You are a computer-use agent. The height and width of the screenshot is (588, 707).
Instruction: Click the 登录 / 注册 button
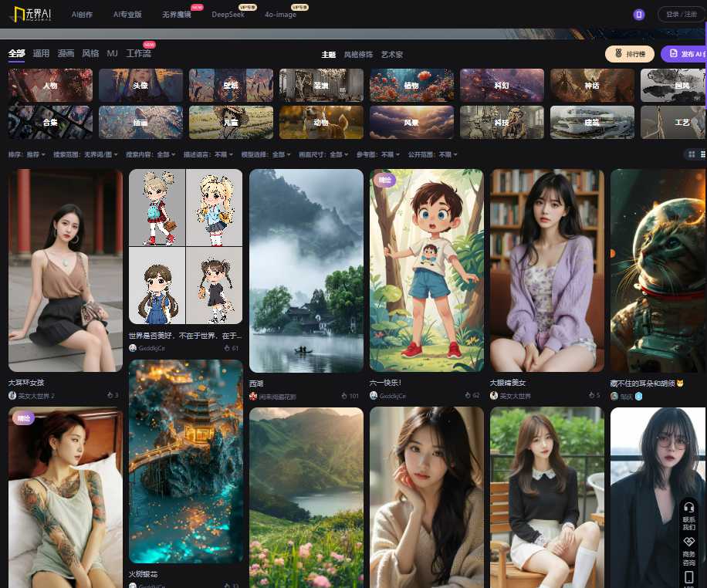[681, 15]
